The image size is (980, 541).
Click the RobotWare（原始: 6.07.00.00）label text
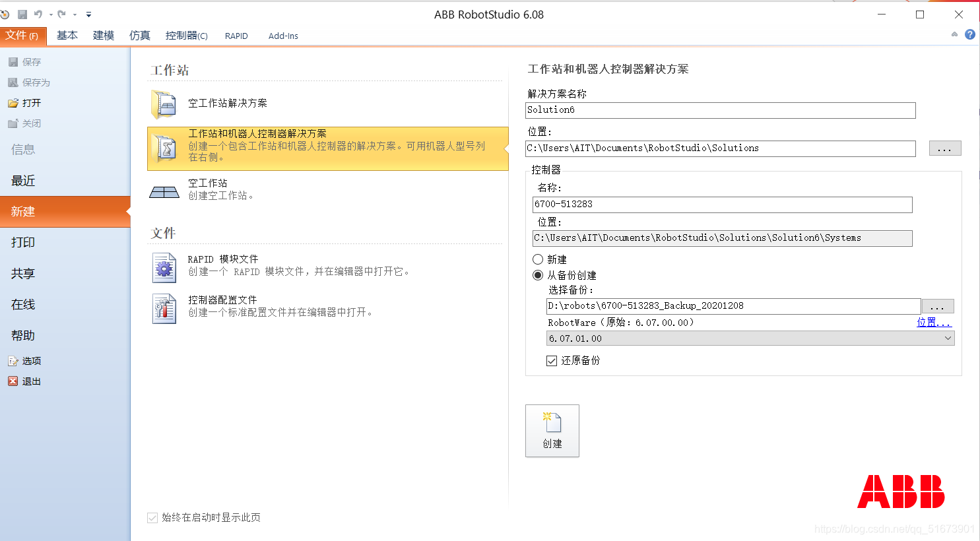(620, 323)
